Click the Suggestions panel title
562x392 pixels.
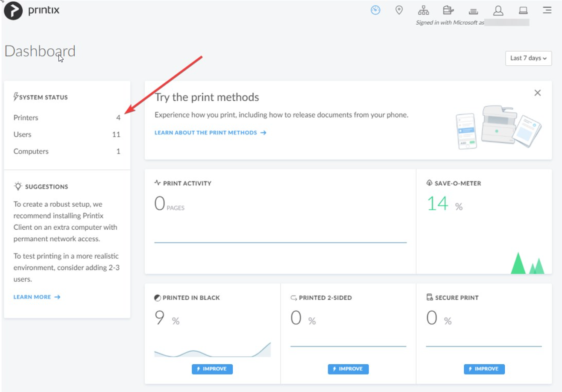(x=47, y=187)
